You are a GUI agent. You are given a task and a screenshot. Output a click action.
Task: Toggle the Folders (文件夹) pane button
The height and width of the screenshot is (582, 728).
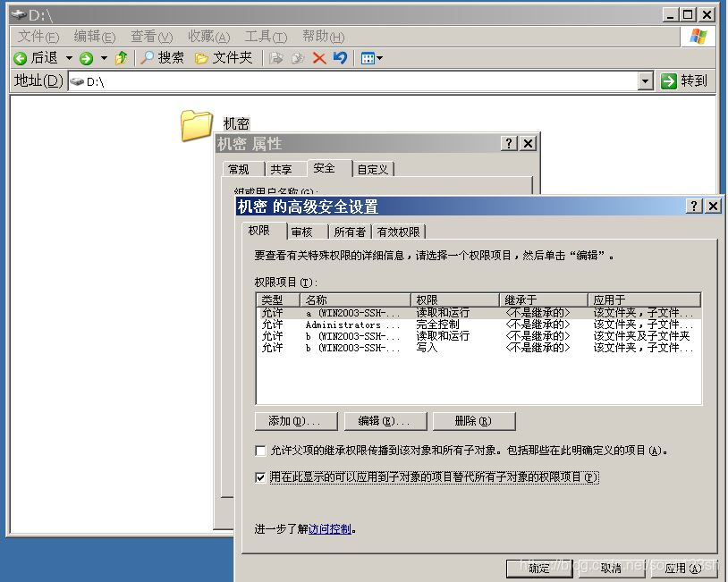[224, 58]
